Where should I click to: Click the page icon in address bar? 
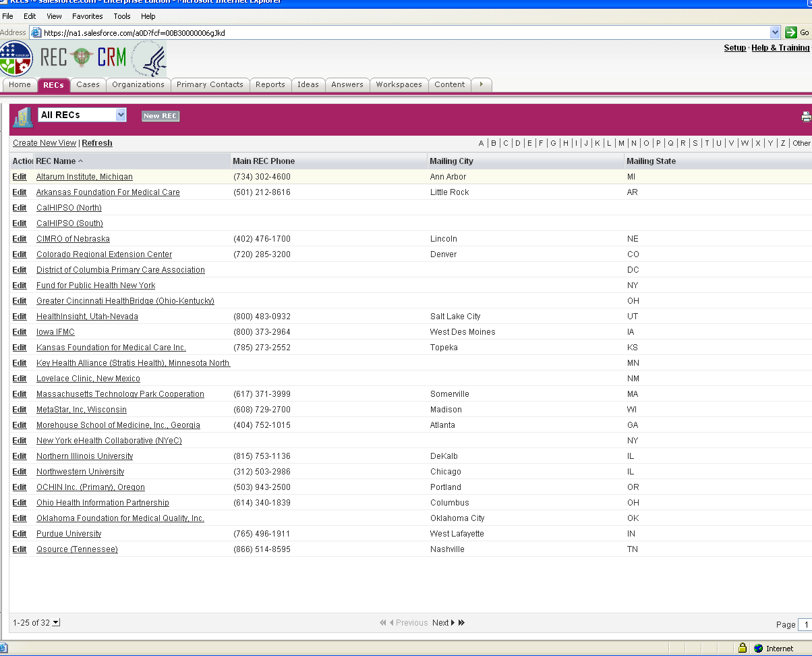pos(36,32)
